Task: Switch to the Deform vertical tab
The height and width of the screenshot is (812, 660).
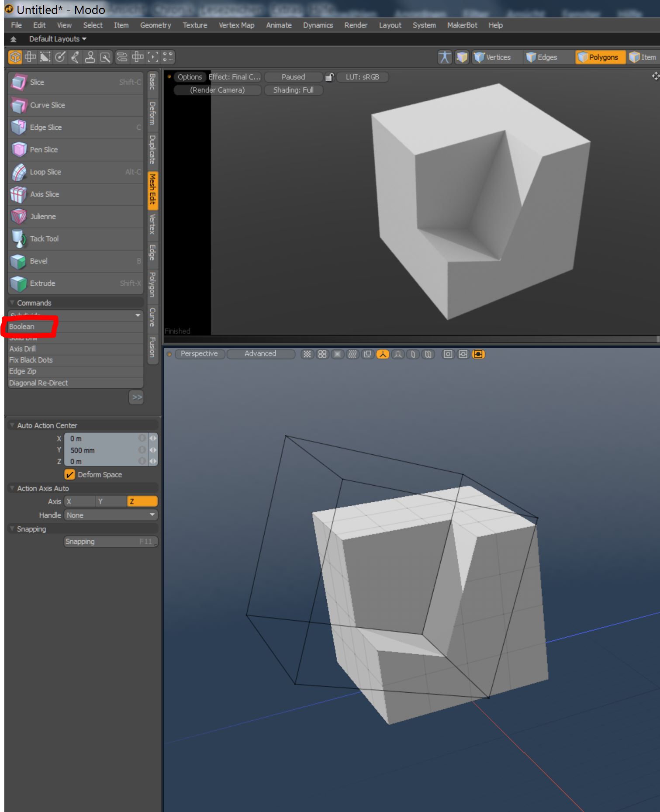Action: click(x=152, y=114)
